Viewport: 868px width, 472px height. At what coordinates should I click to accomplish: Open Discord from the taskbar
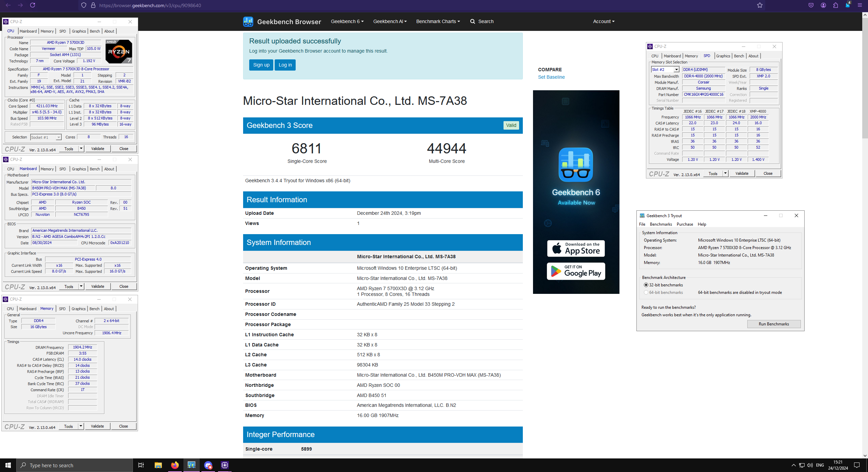click(x=208, y=465)
